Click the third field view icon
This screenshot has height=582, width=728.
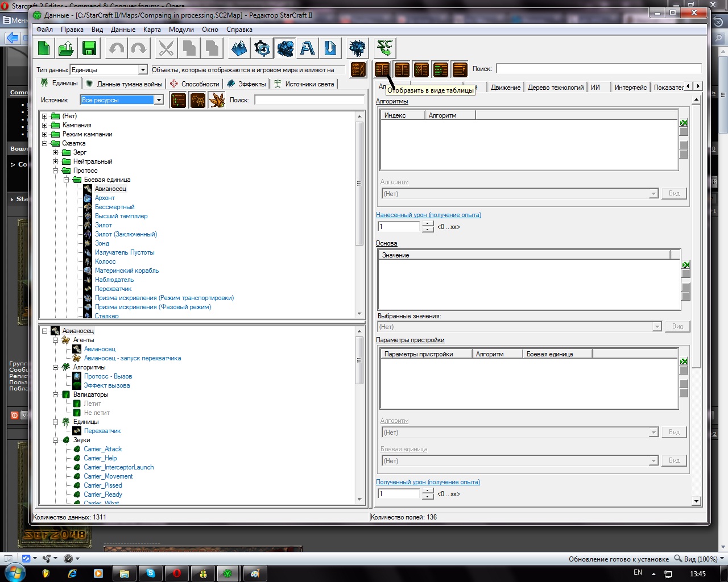[x=421, y=69]
